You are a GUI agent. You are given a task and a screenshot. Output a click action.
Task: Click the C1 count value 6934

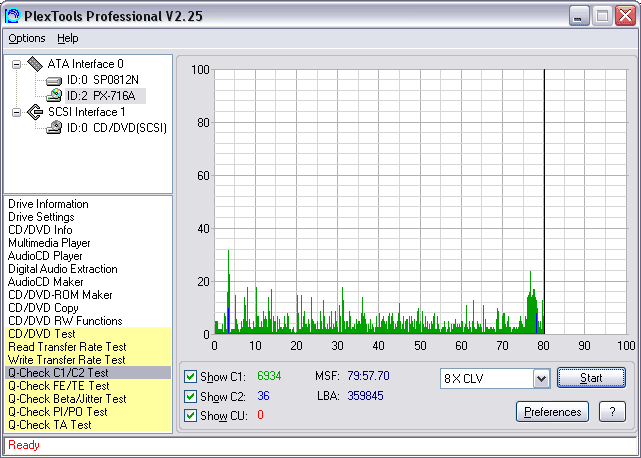tap(269, 376)
